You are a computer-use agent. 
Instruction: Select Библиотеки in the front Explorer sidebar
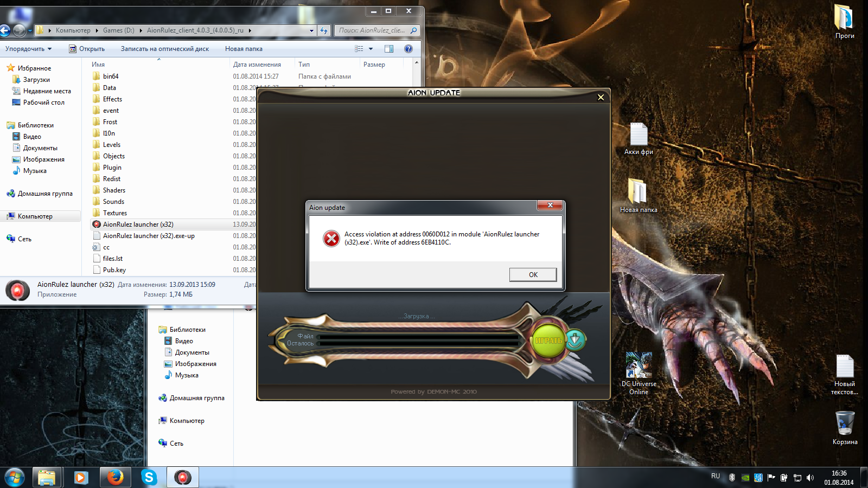36,125
